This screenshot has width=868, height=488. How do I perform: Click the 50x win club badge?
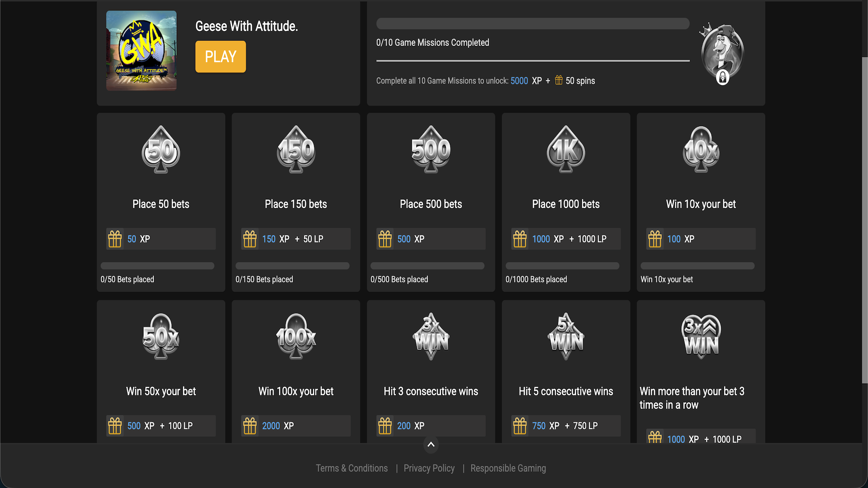pyautogui.click(x=161, y=337)
